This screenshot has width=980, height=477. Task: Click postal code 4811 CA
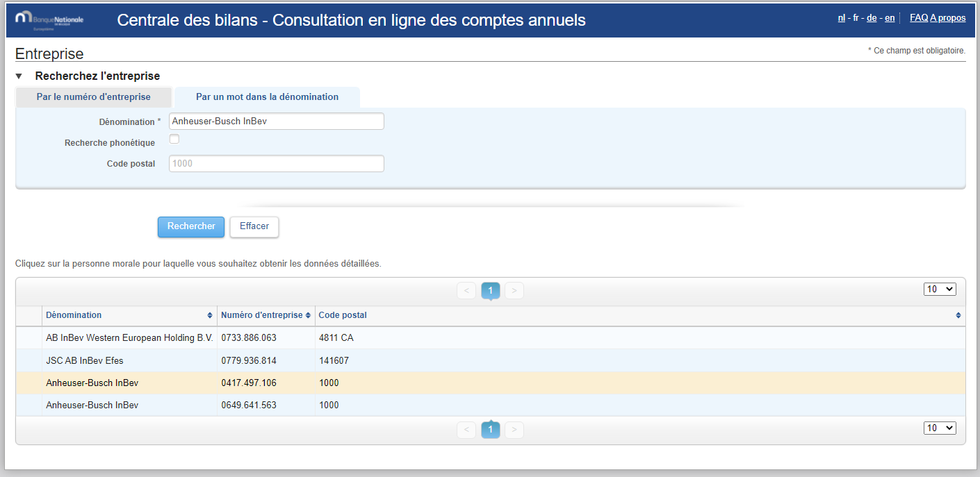[x=336, y=338]
